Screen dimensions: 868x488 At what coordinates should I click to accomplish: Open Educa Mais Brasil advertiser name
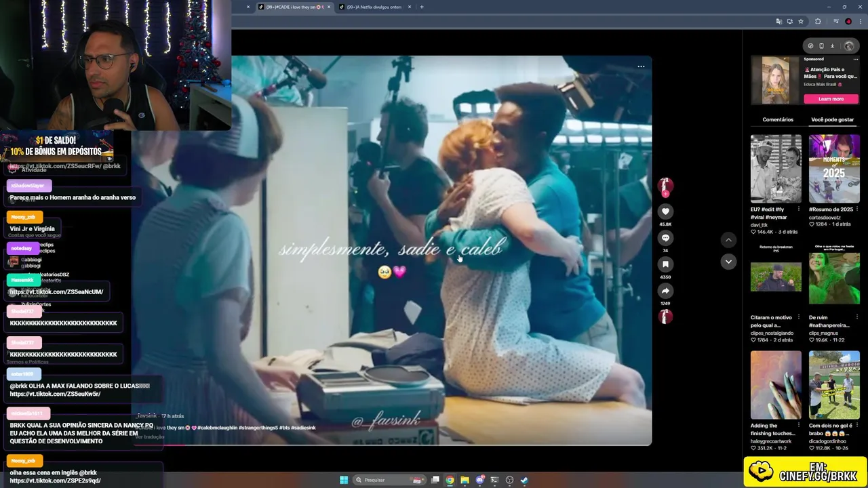coord(821,85)
